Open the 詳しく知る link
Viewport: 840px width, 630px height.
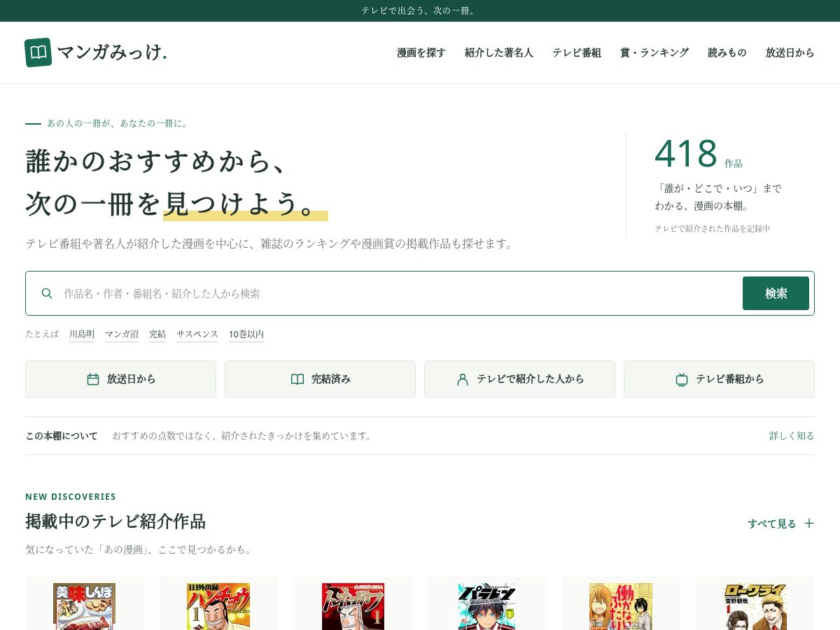tap(792, 435)
